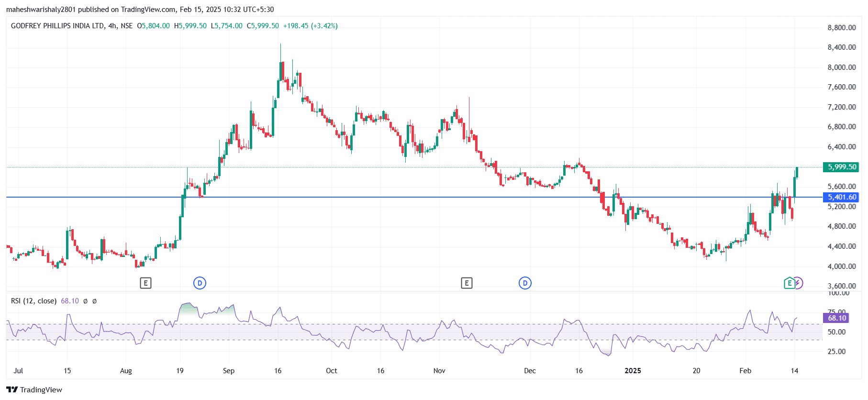The width and height of the screenshot is (868, 400).
Task: Click the 6,800.00 price axis label
Action: [x=842, y=127]
